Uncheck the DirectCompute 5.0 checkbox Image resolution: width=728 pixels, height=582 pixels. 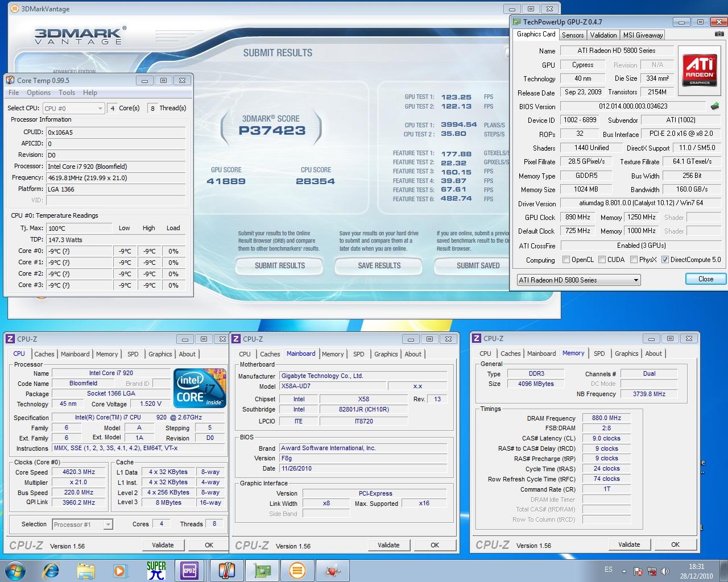click(665, 260)
